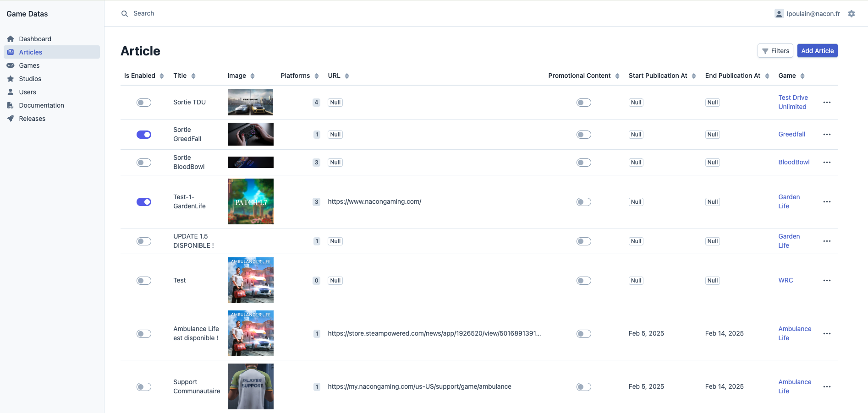Screen dimensions: 868x413
Task: Click the Add Article button
Action: point(817,51)
